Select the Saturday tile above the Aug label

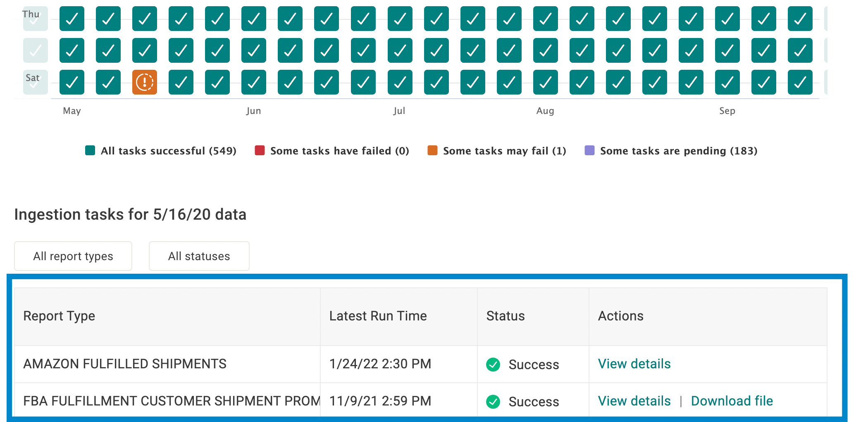(x=546, y=82)
